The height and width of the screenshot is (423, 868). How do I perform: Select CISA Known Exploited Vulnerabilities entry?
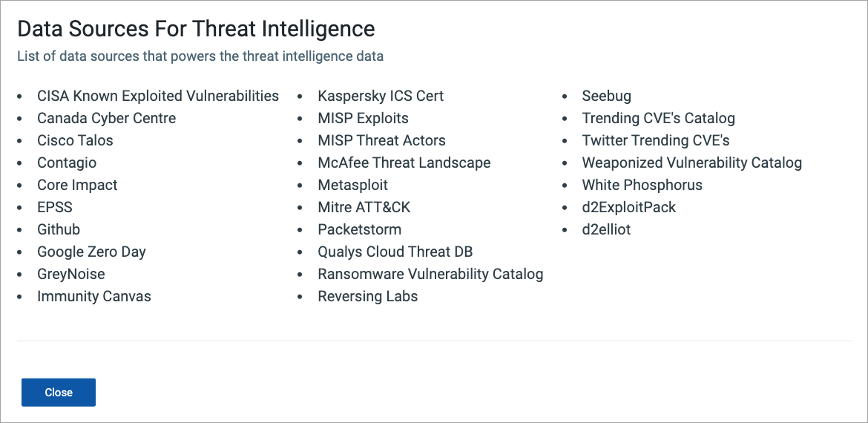tap(158, 96)
